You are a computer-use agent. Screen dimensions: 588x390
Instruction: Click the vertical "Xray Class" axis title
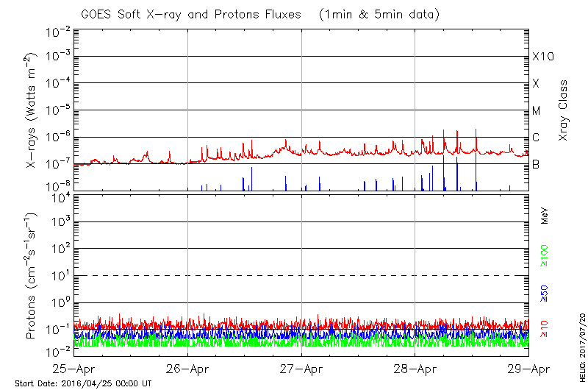pos(564,110)
